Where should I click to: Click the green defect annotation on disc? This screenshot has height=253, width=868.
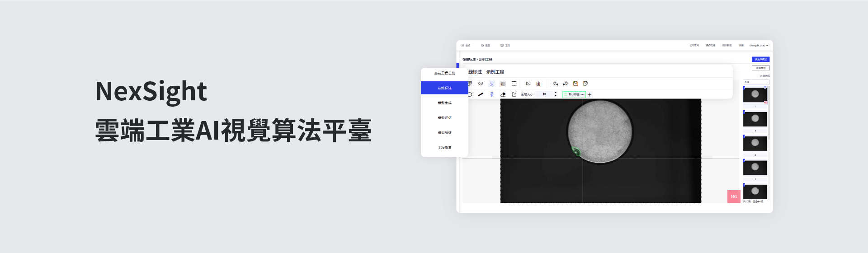[576, 151]
